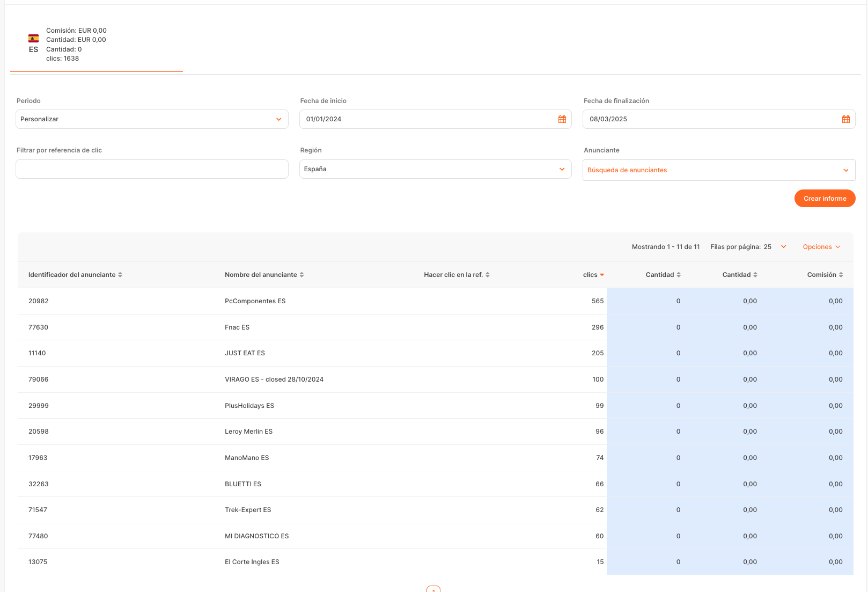This screenshot has height=592, width=868.
Task: Toggle the clics column sort arrow
Action: point(602,275)
